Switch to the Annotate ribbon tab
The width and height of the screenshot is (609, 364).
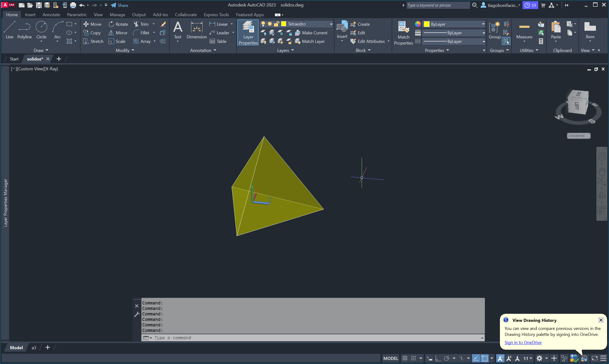click(x=51, y=15)
